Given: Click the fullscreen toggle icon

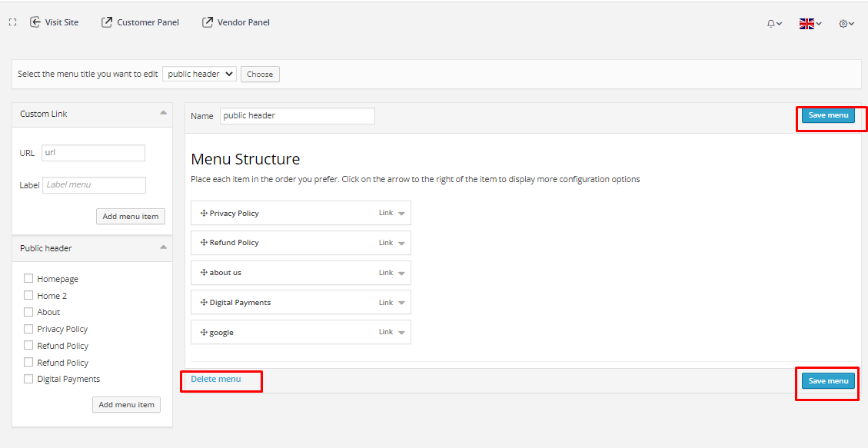Looking at the screenshot, I should click(x=12, y=23).
